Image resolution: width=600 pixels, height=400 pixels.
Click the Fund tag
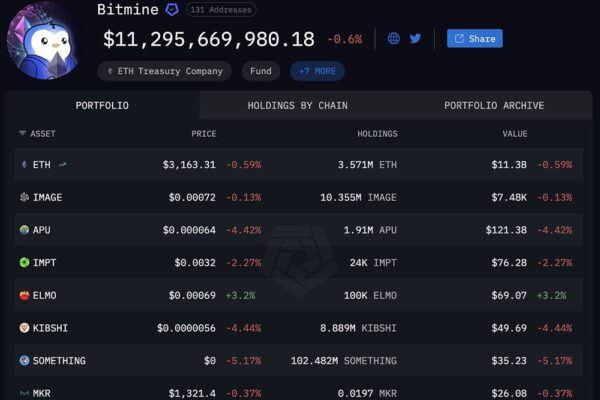point(261,71)
